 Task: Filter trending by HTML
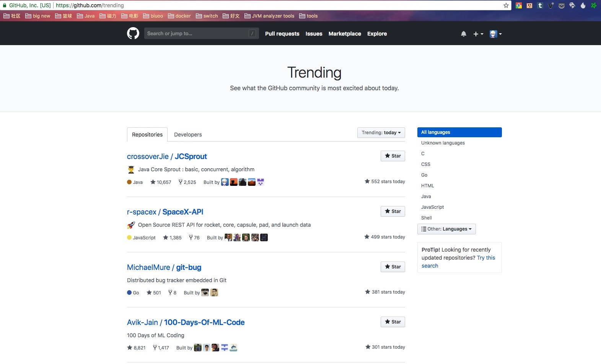coord(428,186)
